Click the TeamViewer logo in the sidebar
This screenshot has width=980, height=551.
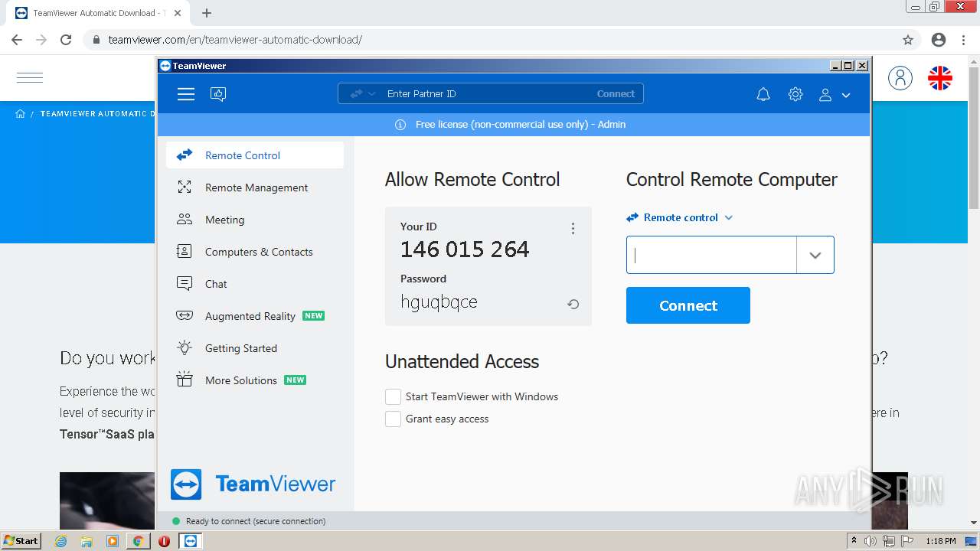[x=253, y=484]
